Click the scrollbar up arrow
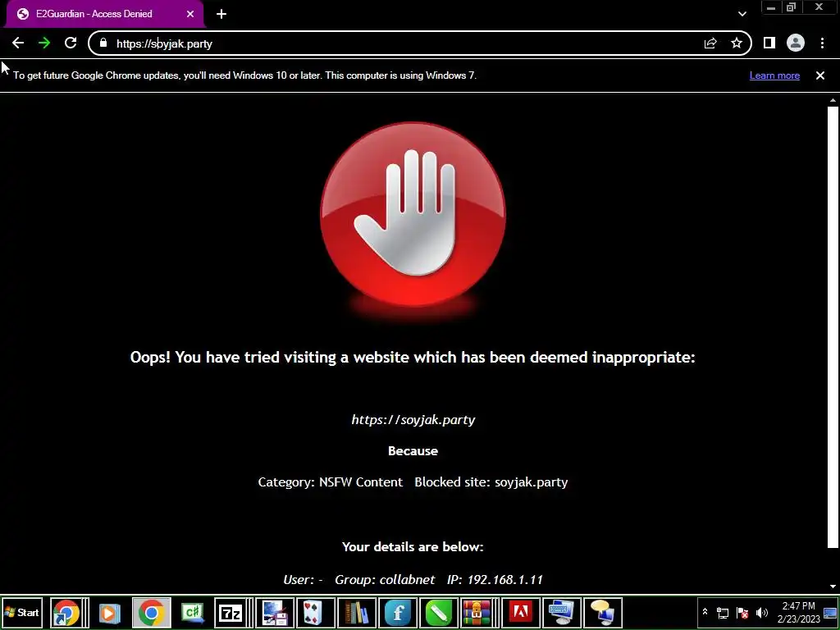The width and height of the screenshot is (840, 630). tap(833, 99)
